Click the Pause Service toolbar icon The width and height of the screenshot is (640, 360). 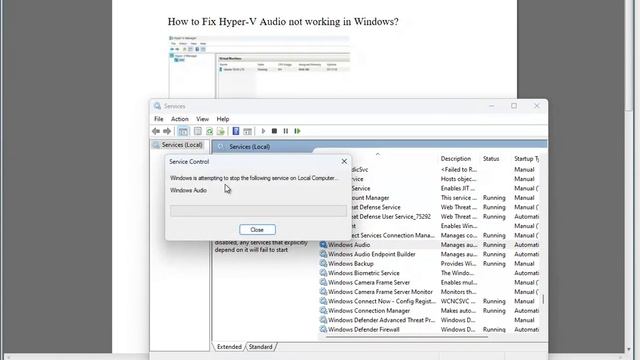(x=286, y=131)
